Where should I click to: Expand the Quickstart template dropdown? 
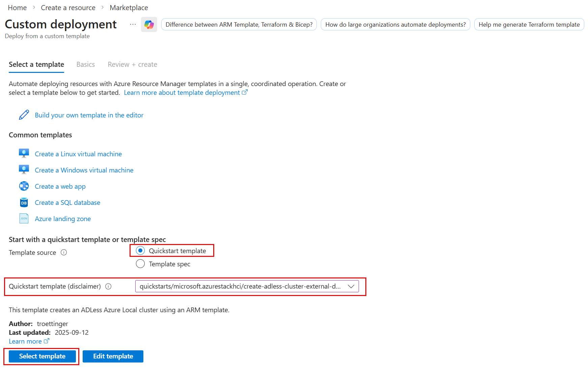point(247,286)
